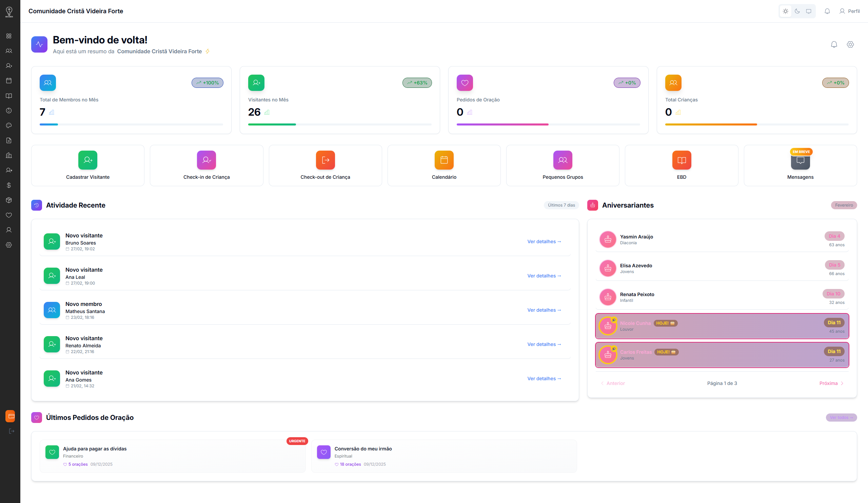Click the smiley face icon in sidebar
The width and height of the screenshot is (868, 503).
click(9, 111)
